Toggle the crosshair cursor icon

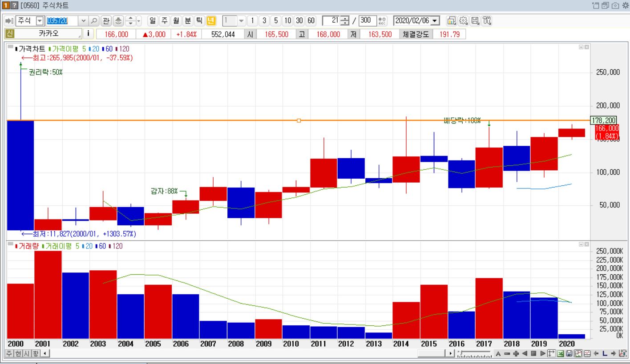coord(551,354)
